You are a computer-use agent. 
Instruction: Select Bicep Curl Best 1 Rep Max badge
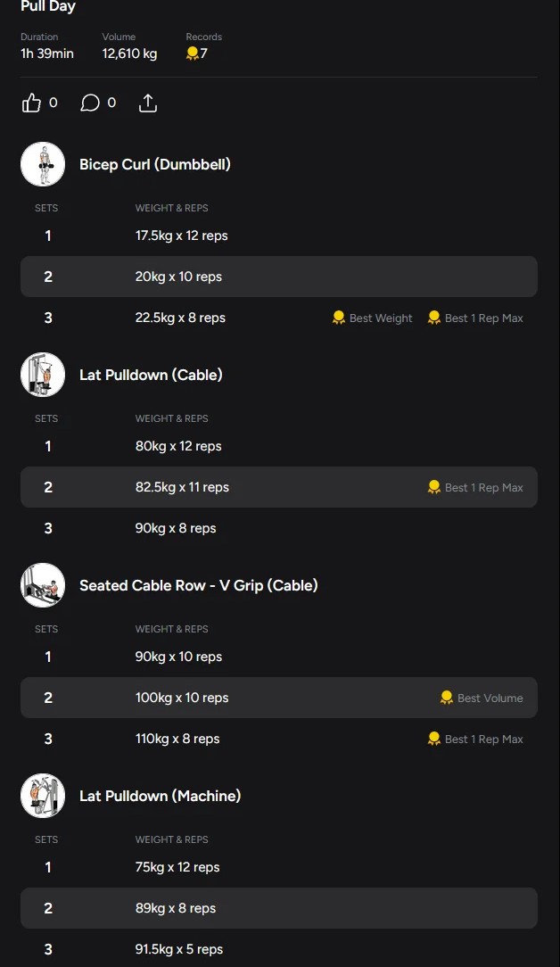[x=475, y=318]
